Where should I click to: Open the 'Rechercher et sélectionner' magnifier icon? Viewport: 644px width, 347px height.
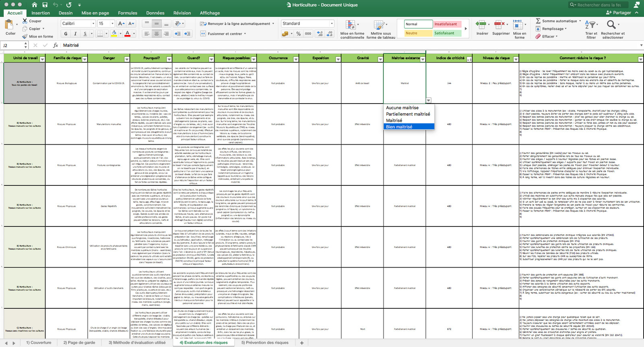pyautogui.click(x=611, y=25)
